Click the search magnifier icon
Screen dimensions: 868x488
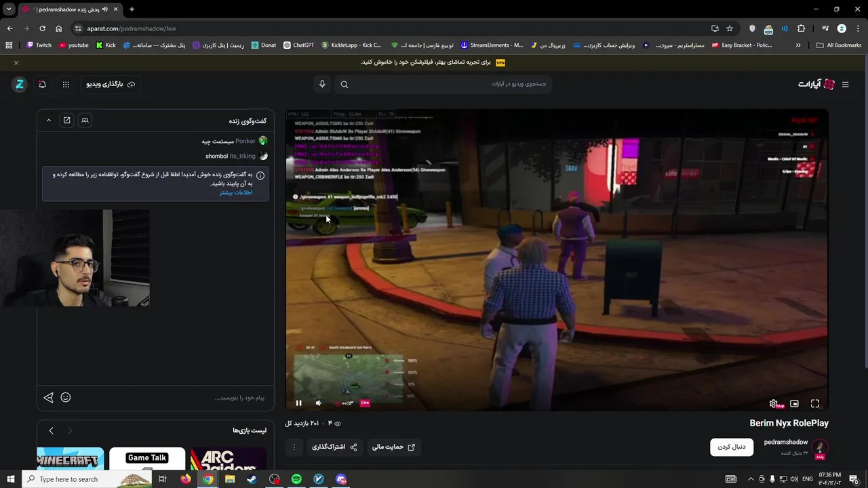click(344, 84)
